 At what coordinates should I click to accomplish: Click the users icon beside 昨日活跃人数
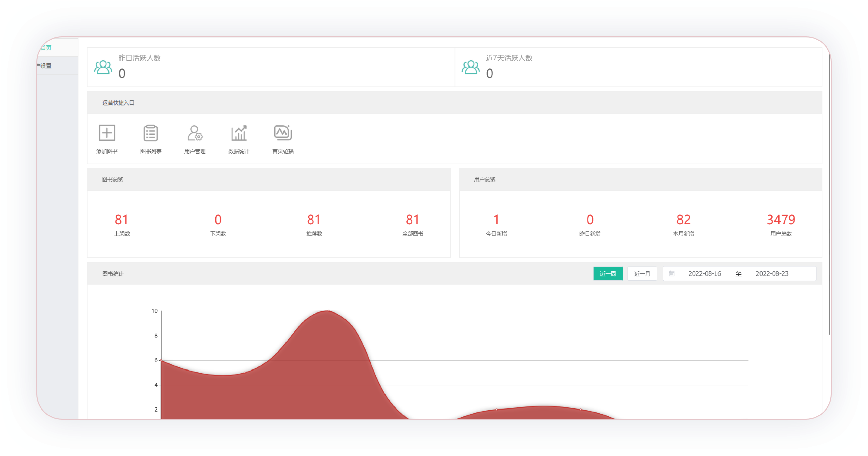pos(103,67)
